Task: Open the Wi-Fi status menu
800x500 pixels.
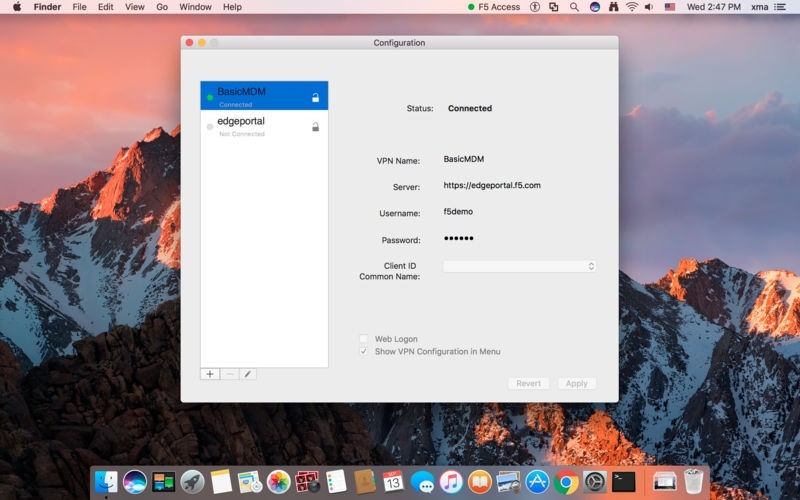Action: point(632,7)
